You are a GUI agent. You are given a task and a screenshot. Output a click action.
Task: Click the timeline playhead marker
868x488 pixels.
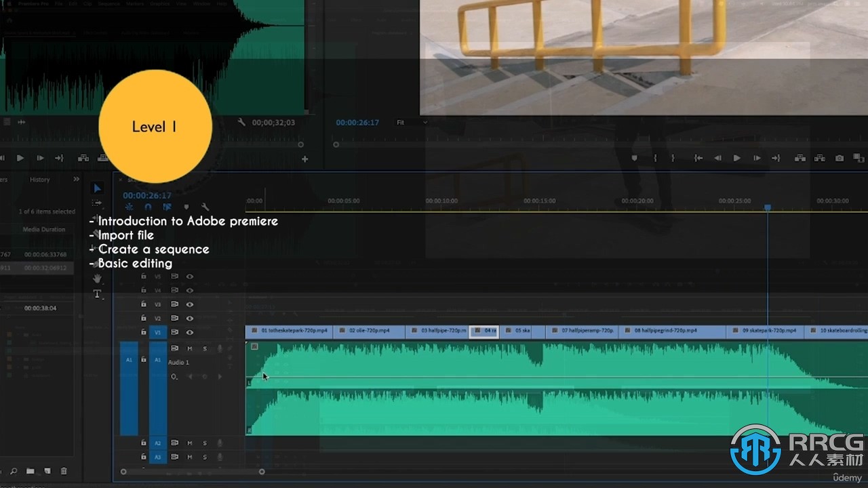768,208
